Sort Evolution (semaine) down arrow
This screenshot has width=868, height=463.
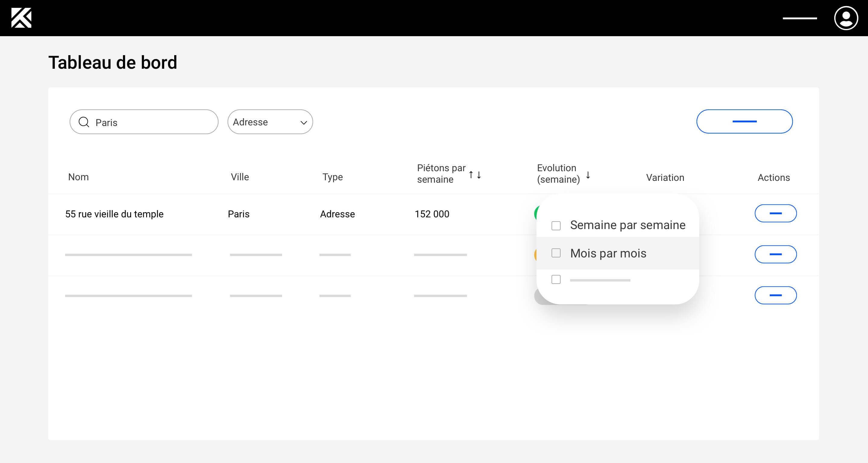[x=588, y=175]
